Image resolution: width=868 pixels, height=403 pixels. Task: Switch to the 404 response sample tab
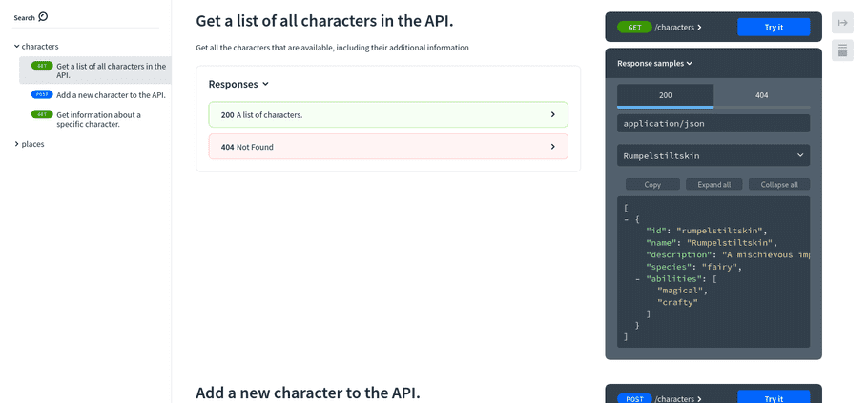pos(762,95)
